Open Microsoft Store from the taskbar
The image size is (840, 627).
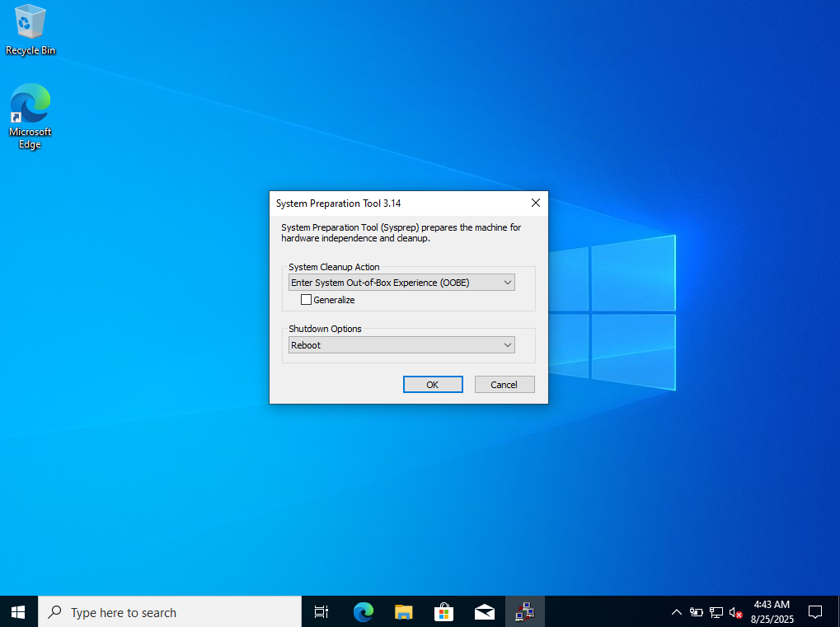pos(443,612)
